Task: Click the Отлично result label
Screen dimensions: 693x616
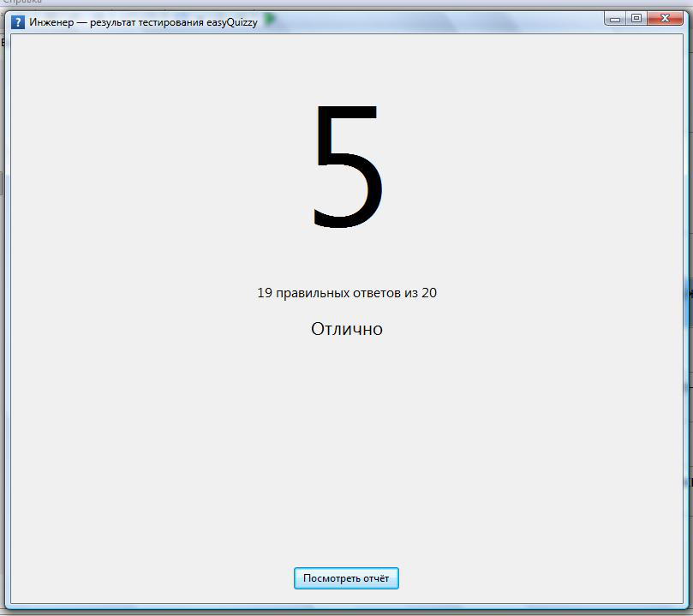Action: point(346,329)
